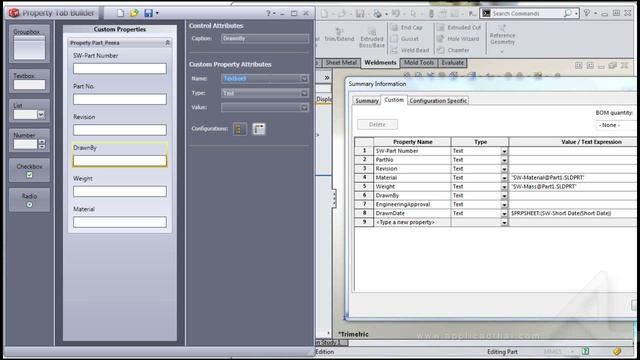
Task: Click the SolidWorks Undo toolbar icon
Action: pos(396,14)
